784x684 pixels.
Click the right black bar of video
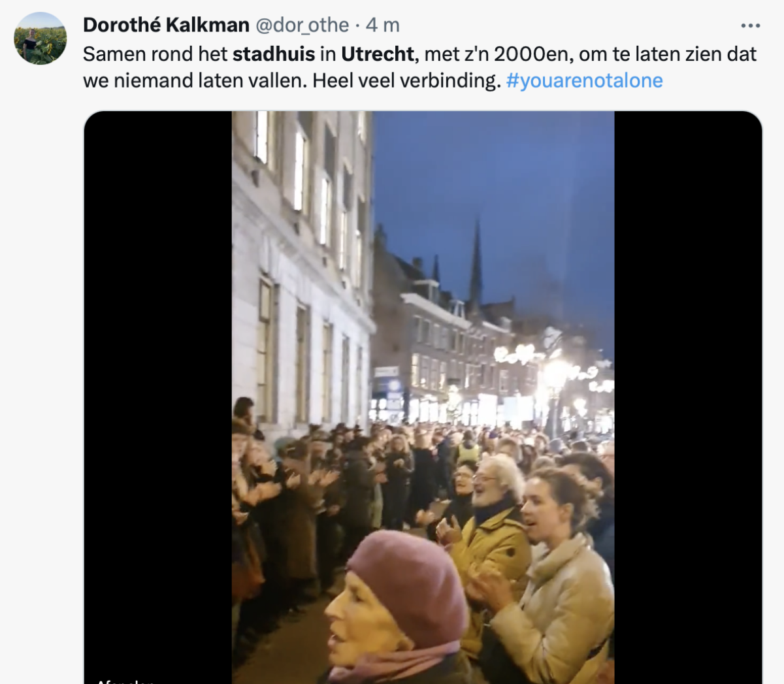tap(688, 397)
